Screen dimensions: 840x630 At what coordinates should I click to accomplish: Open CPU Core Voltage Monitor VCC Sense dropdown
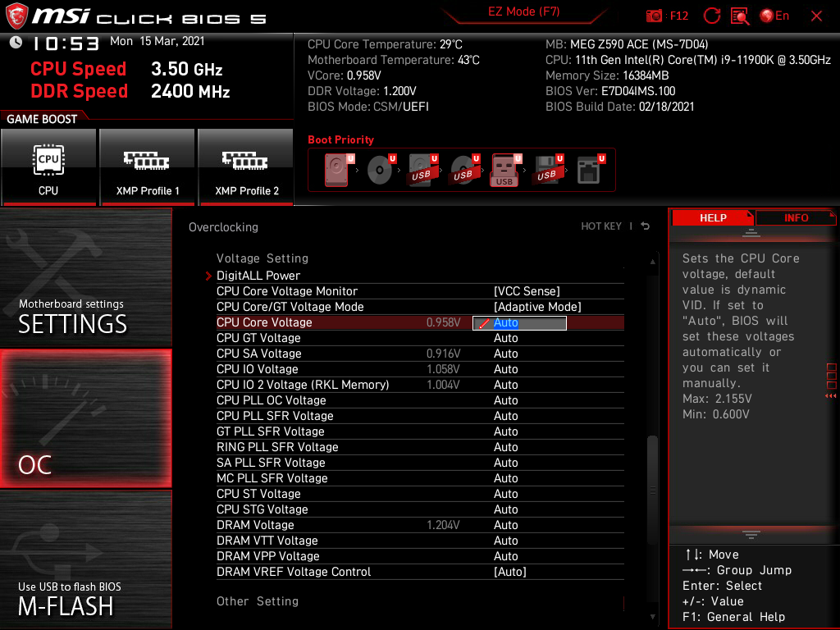(527, 291)
